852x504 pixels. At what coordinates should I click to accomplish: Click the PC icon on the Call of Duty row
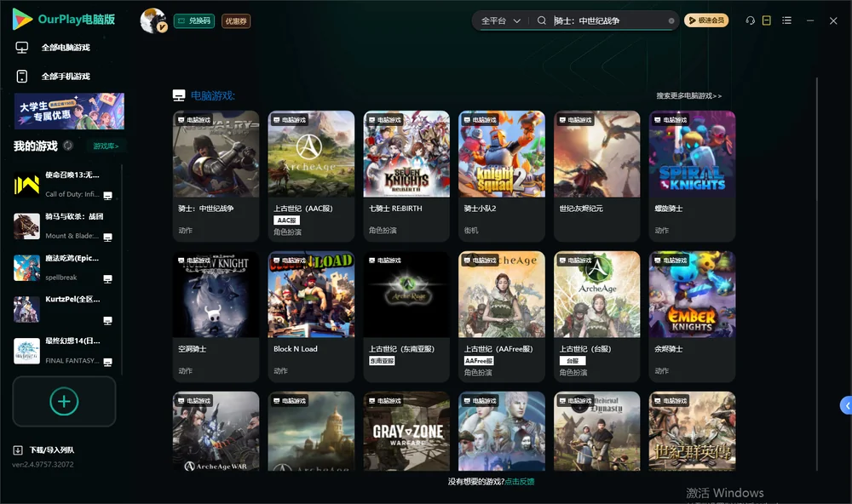coord(107,196)
